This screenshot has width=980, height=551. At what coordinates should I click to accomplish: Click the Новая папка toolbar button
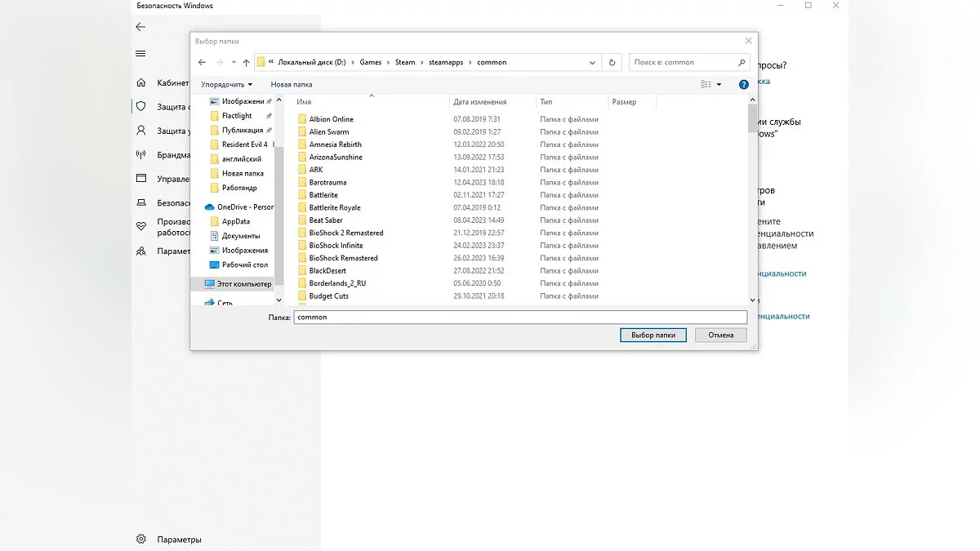(292, 84)
